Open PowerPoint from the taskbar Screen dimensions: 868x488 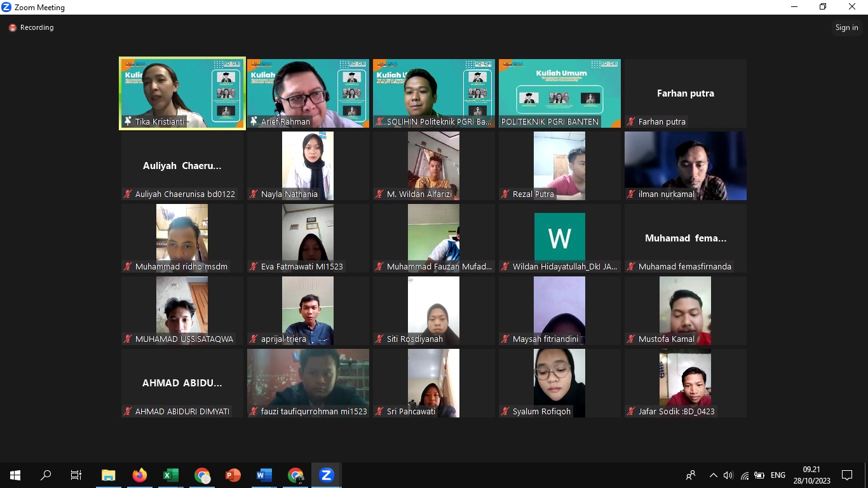point(233,475)
